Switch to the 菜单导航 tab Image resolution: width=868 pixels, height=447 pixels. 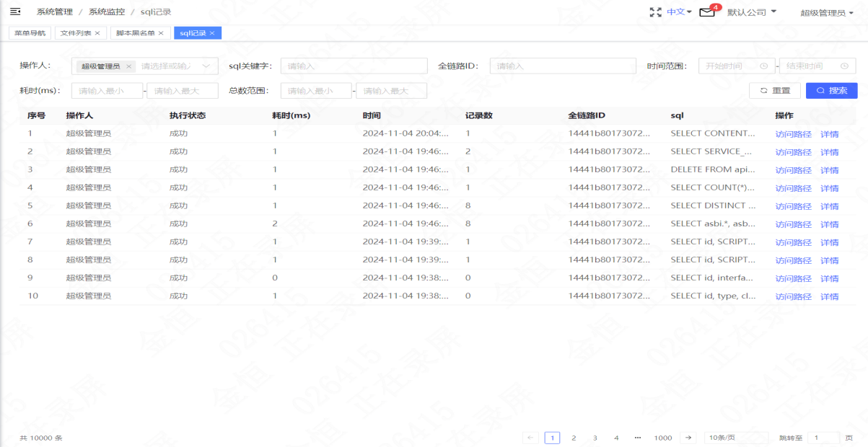[x=30, y=33]
